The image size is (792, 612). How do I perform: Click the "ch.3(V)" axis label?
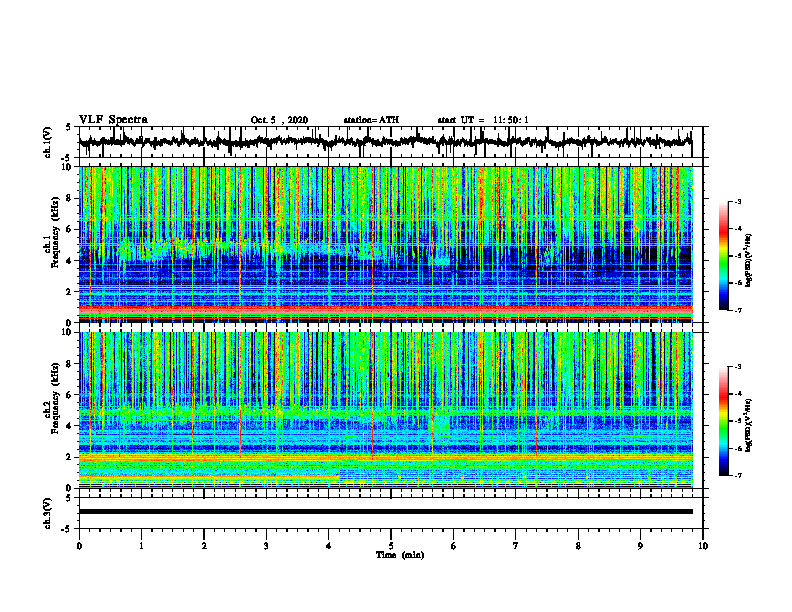pos(48,513)
